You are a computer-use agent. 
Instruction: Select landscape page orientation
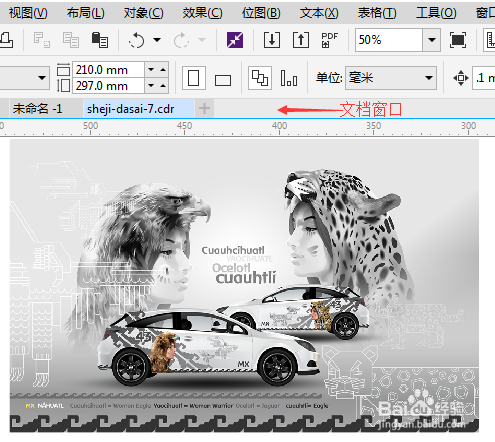point(223,80)
